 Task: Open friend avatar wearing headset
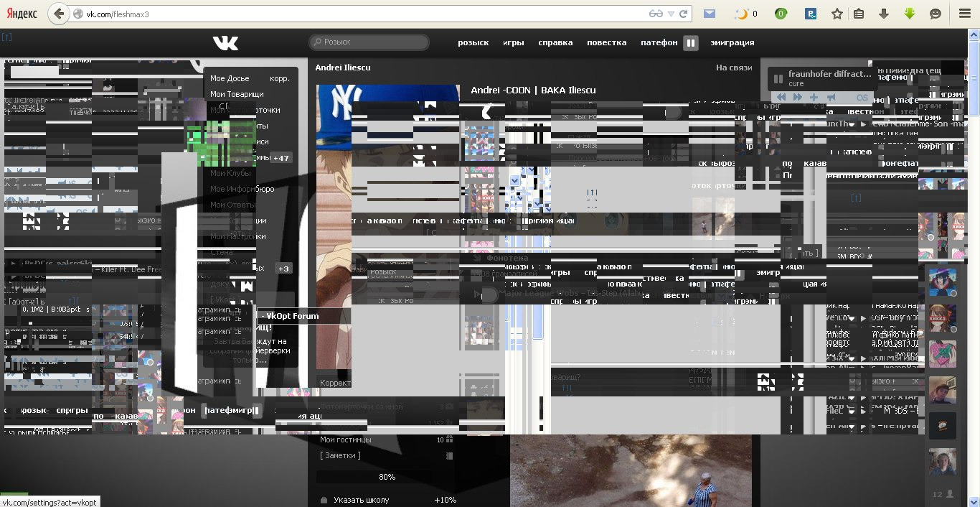(943, 462)
